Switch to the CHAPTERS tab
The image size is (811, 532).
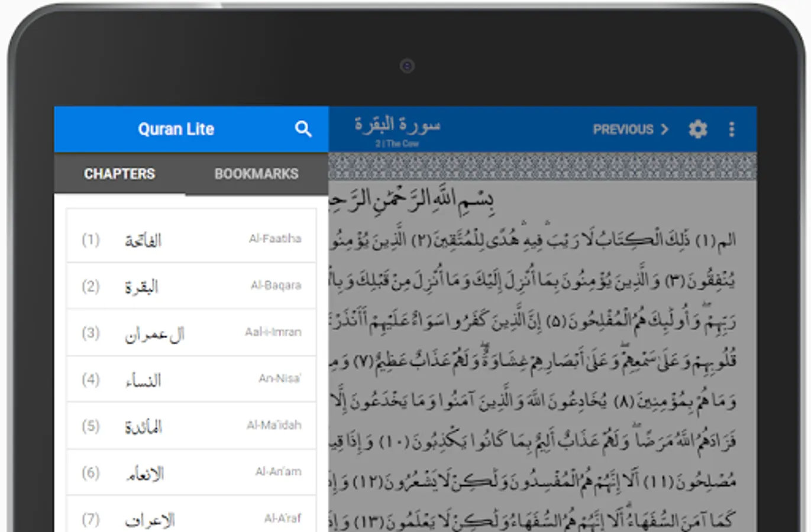pos(119,174)
